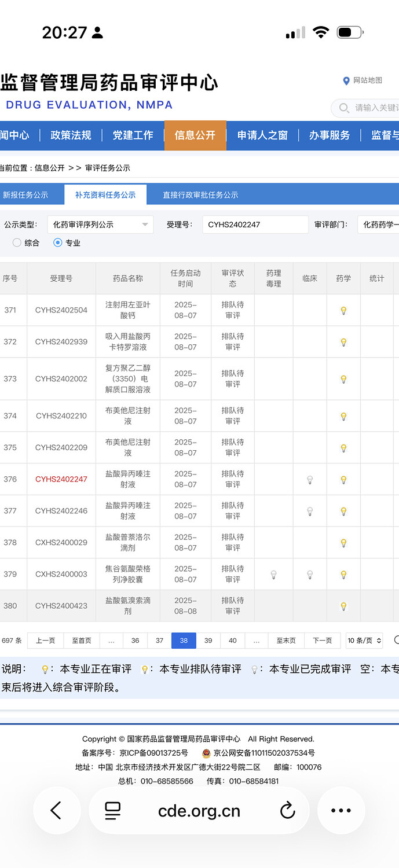
Task: Click the 受理号 input field
Action: pyautogui.click(x=255, y=225)
